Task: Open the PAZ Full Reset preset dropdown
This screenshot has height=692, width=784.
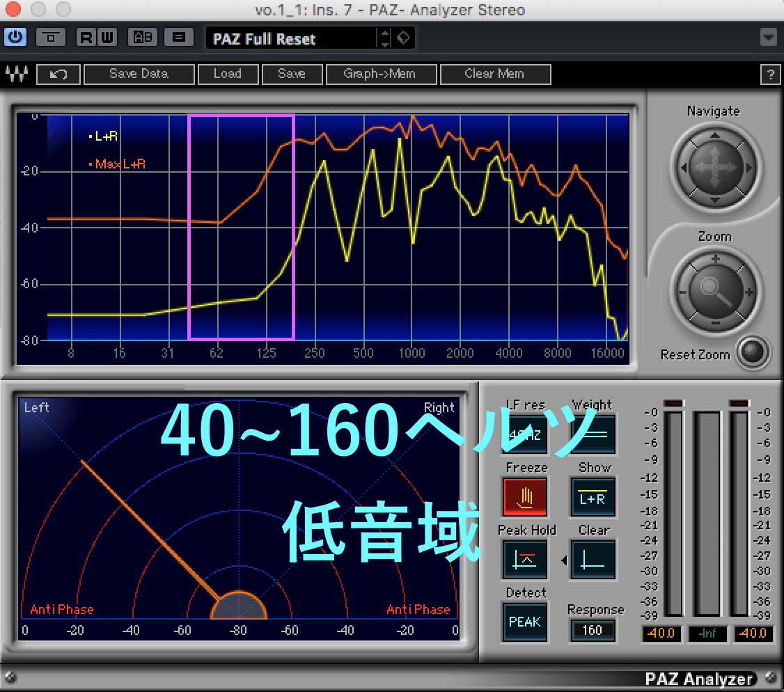Action: pos(292,38)
